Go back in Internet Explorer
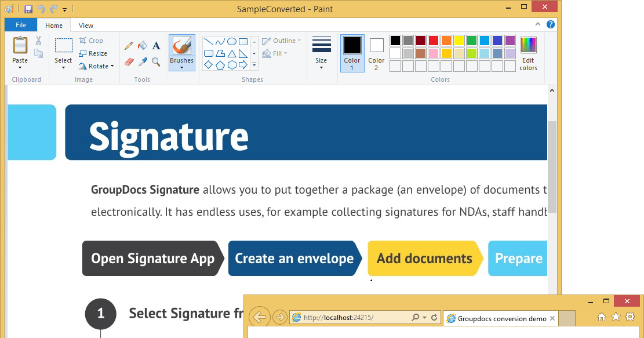 260,317
